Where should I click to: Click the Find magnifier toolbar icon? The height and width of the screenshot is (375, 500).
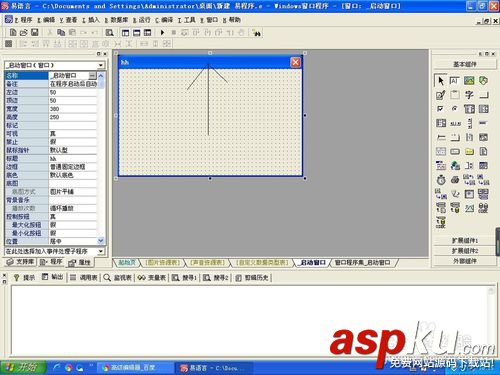click(x=109, y=32)
